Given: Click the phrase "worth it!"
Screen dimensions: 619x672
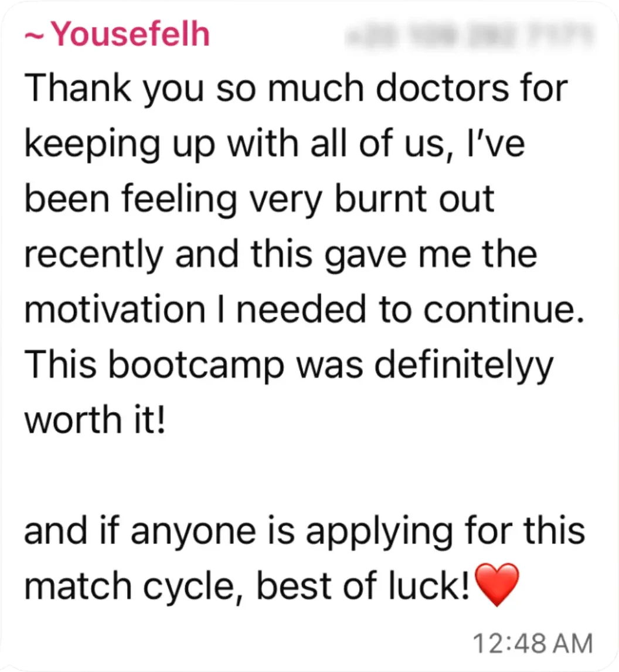Looking at the screenshot, I should pyautogui.click(x=94, y=420).
